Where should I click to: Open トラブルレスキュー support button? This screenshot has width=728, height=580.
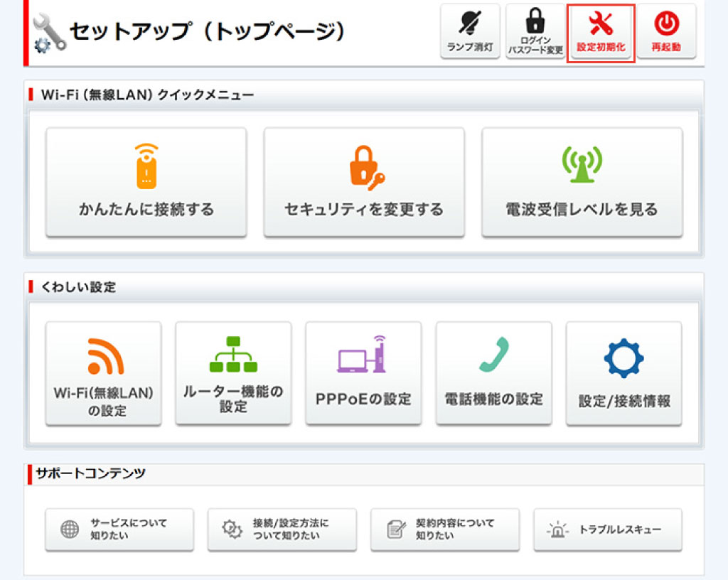tap(608, 530)
